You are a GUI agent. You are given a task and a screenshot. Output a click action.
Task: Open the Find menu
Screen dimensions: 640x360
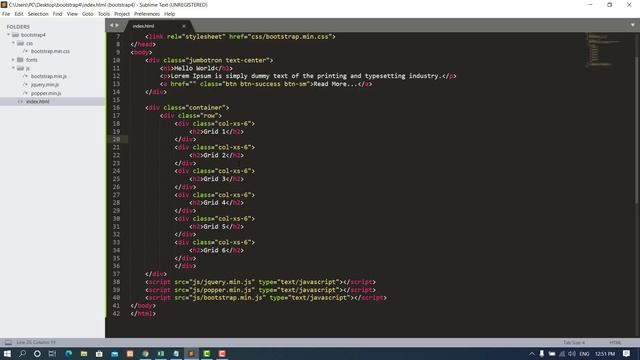pos(57,14)
